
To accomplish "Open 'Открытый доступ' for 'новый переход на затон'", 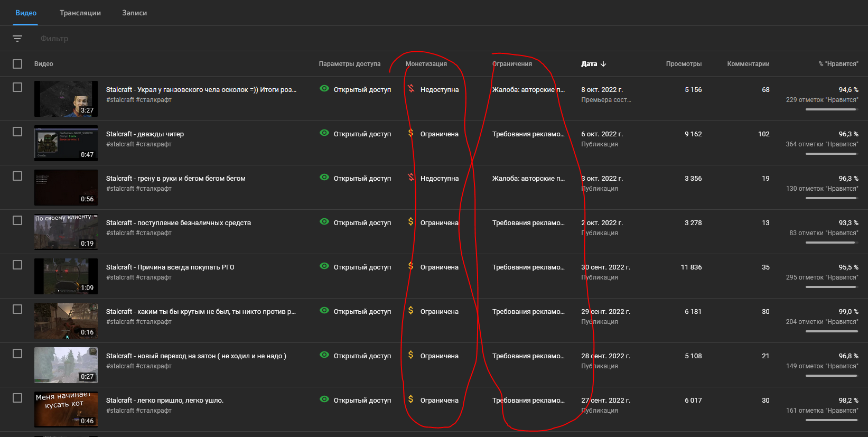I will click(362, 356).
